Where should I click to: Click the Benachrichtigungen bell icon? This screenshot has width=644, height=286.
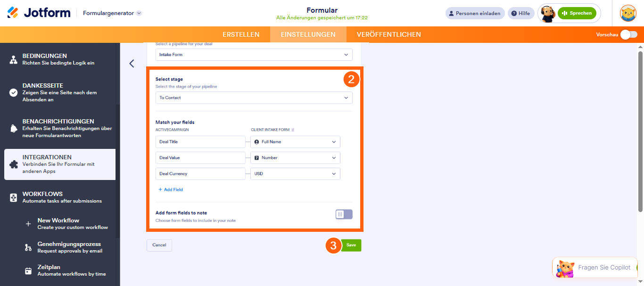tap(14, 129)
